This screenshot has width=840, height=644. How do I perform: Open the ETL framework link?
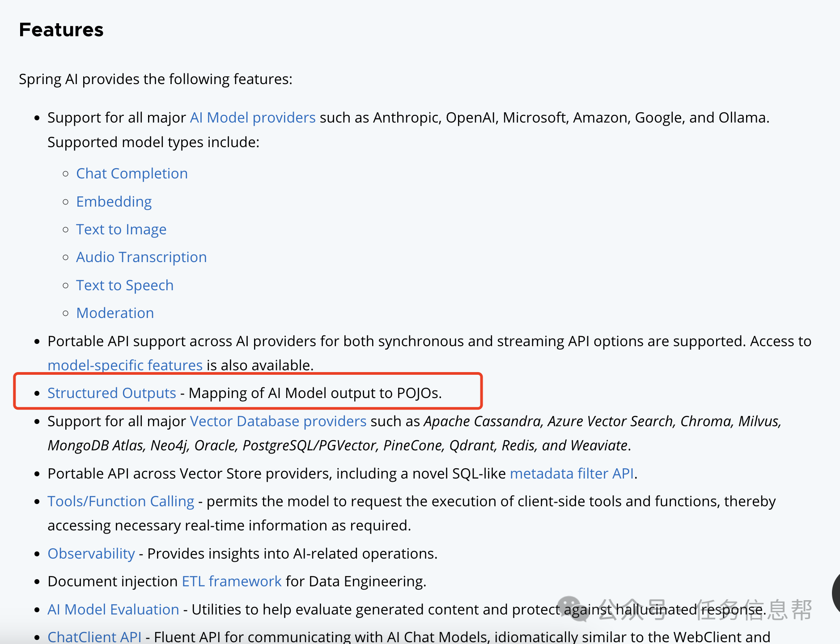click(x=232, y=581)
